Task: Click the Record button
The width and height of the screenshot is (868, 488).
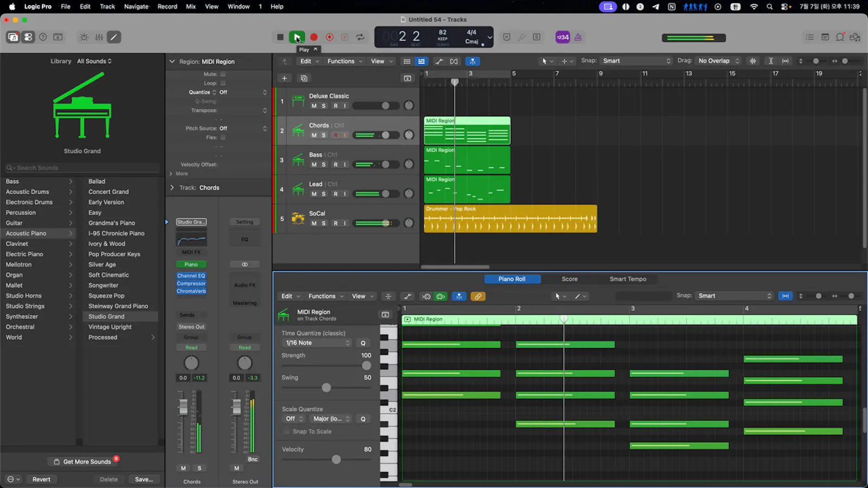Action: (314, 37)
